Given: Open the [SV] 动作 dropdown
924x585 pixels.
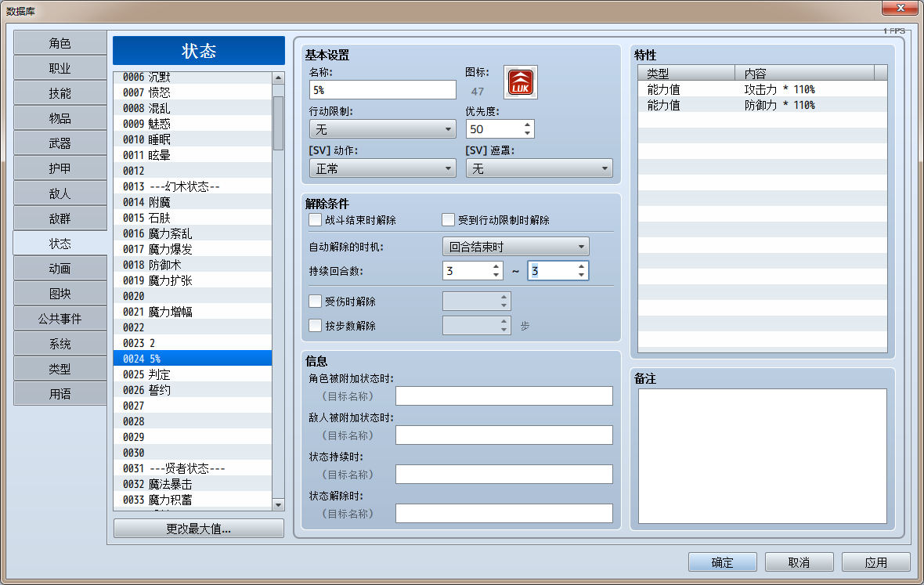Looking at the screenshot, I should pyautogui.click(x=382, y=168).
